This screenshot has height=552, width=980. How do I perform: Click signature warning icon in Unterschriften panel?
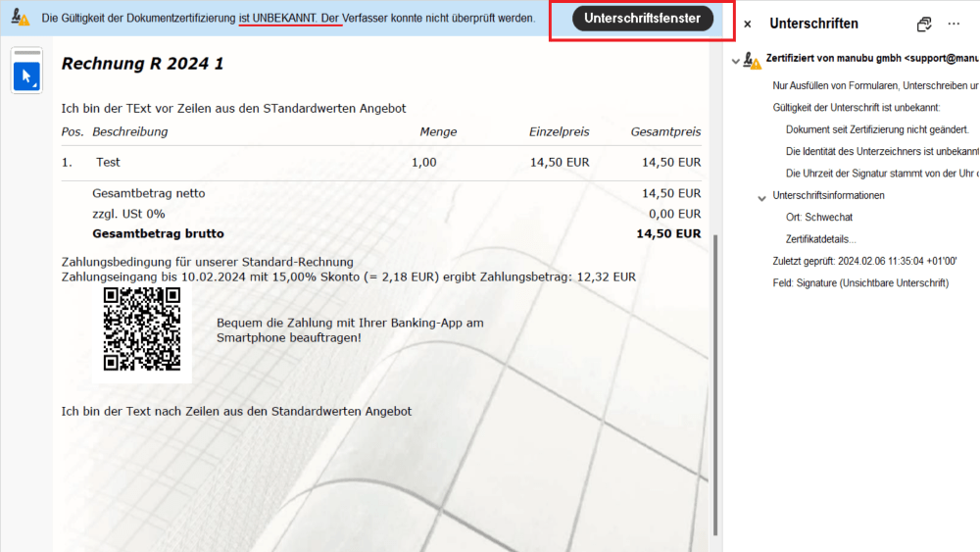click(x=752, y=61)
